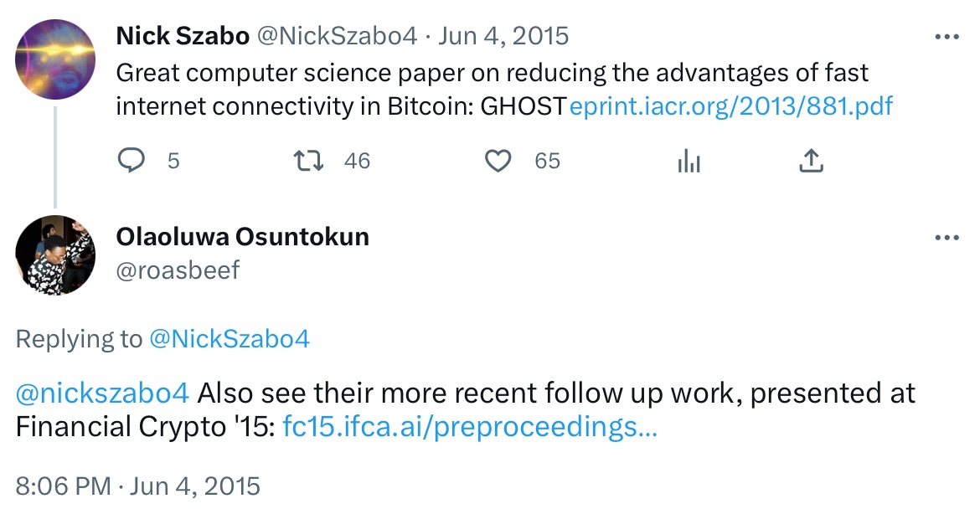View analytics for Nick Szabo's tweet
The height and width of the screenshot is (509, 980).
point(689,161)
